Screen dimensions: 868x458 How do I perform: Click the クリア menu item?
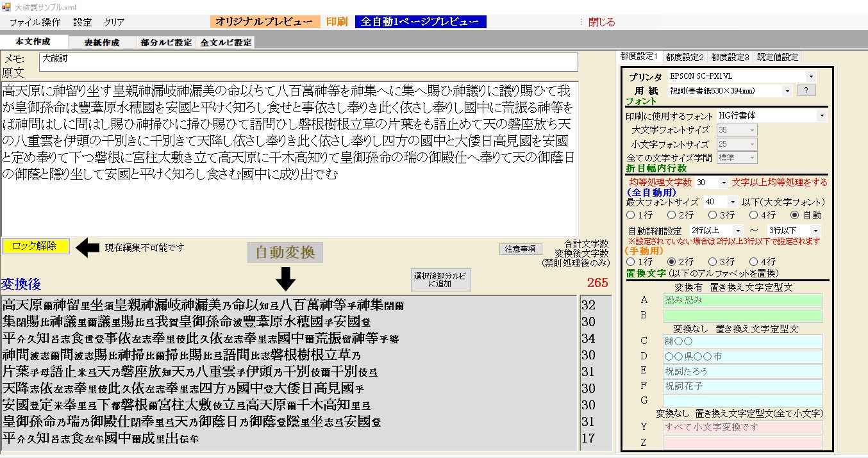coord(114,22)
